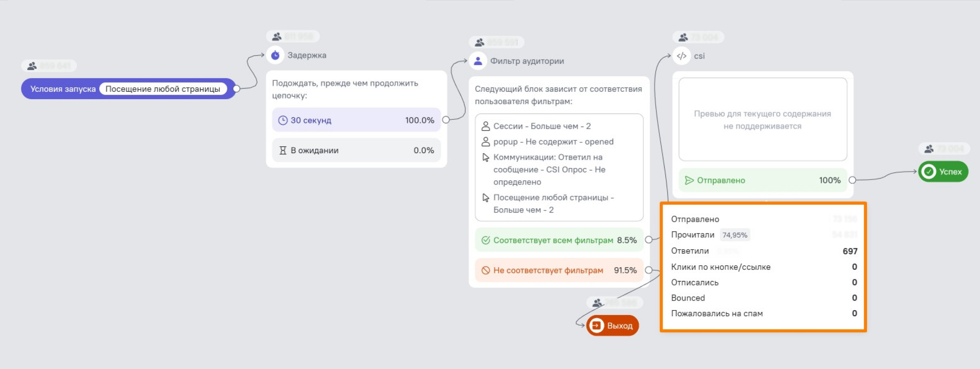This screenshot has height=369, width=980.
Task: Click the Выход exit icon
Action: pyautogui.click(x=596, y=326)
